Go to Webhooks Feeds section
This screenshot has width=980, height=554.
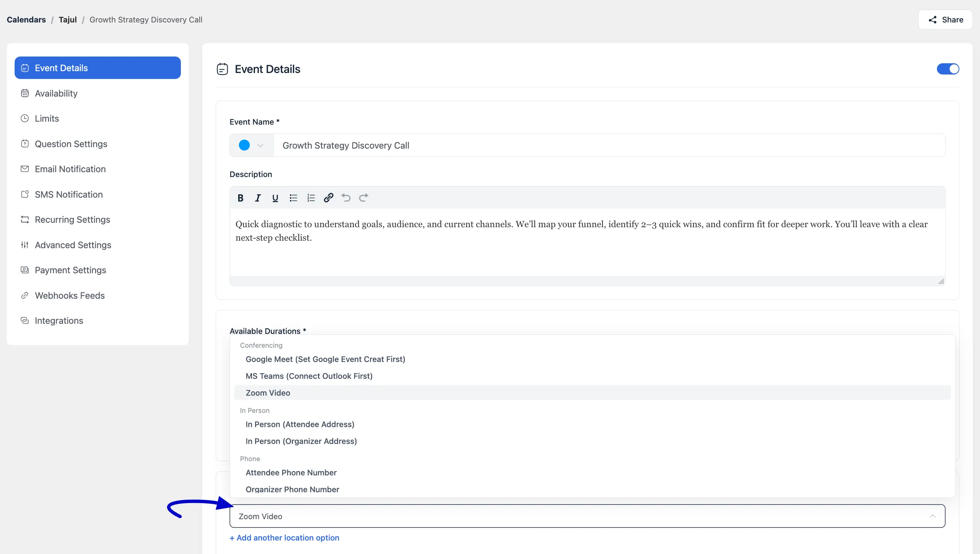click(97, 296)
